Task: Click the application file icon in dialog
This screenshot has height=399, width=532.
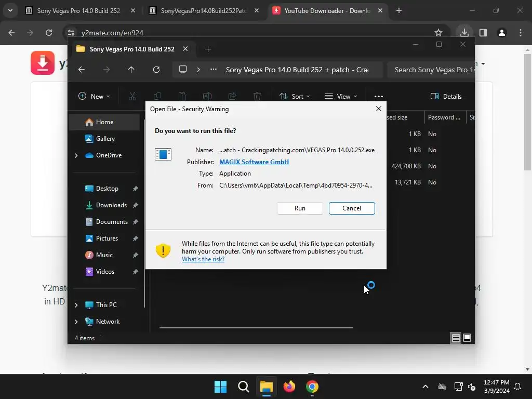Action: click(x=163, y=154)
